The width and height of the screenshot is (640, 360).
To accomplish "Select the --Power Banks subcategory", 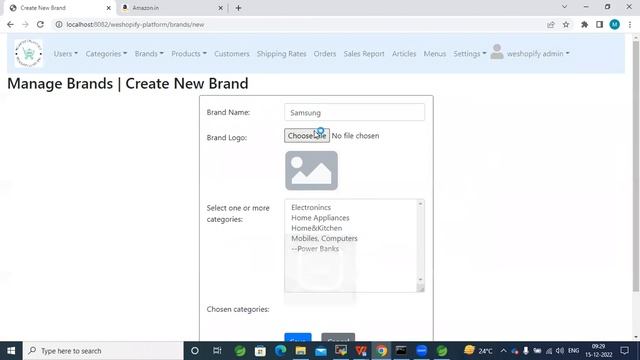I will click(x=315, y=249).
